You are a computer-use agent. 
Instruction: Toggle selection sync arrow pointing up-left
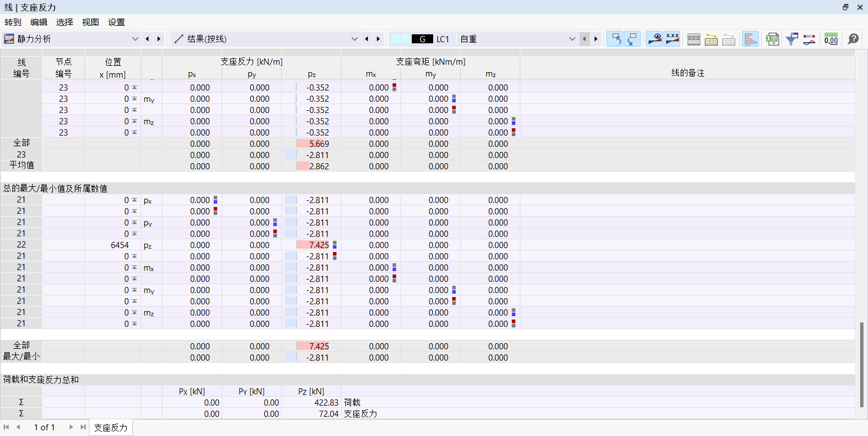pos(615,39)
